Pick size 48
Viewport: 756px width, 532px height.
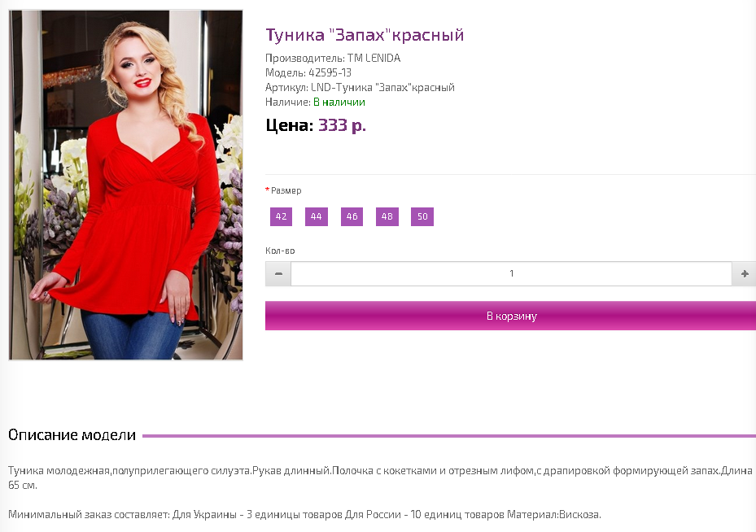coord(387,216)
